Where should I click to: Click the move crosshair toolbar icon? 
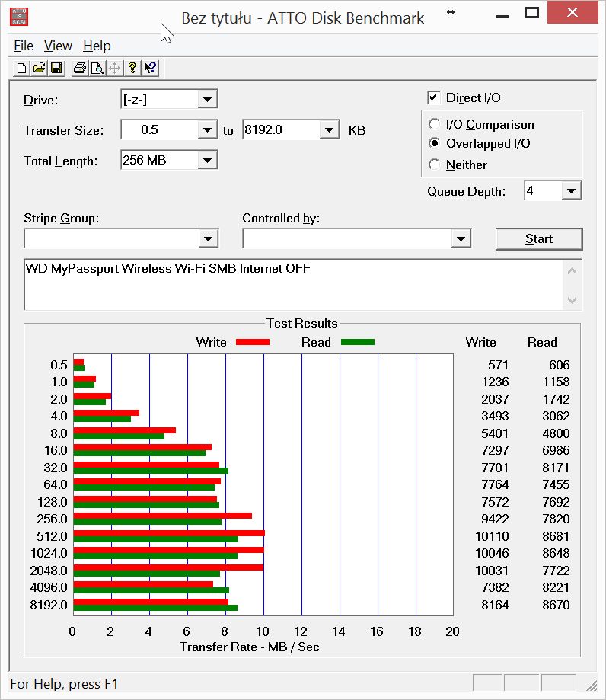[115, 68]
